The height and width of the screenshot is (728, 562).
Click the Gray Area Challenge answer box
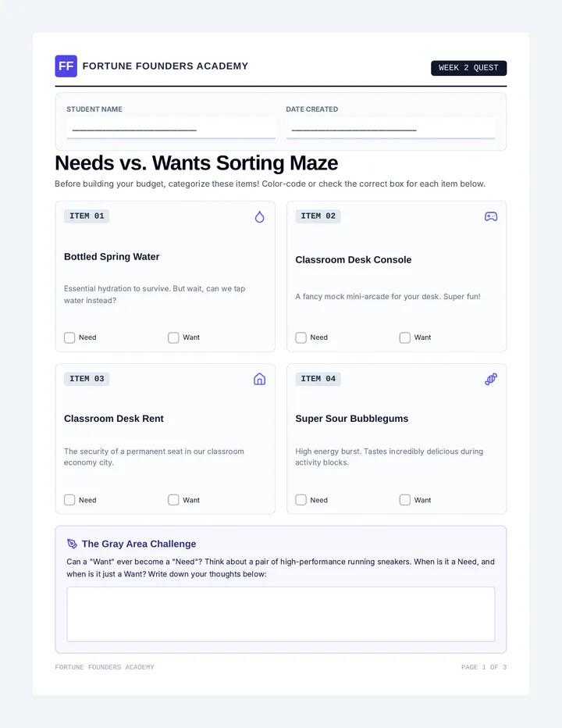tap(281, 614)
